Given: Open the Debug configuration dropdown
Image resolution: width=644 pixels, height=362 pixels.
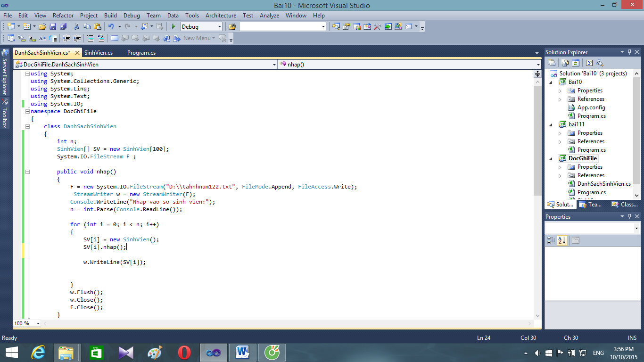Looking at the screenshot, I should click(x=218, y=27).
